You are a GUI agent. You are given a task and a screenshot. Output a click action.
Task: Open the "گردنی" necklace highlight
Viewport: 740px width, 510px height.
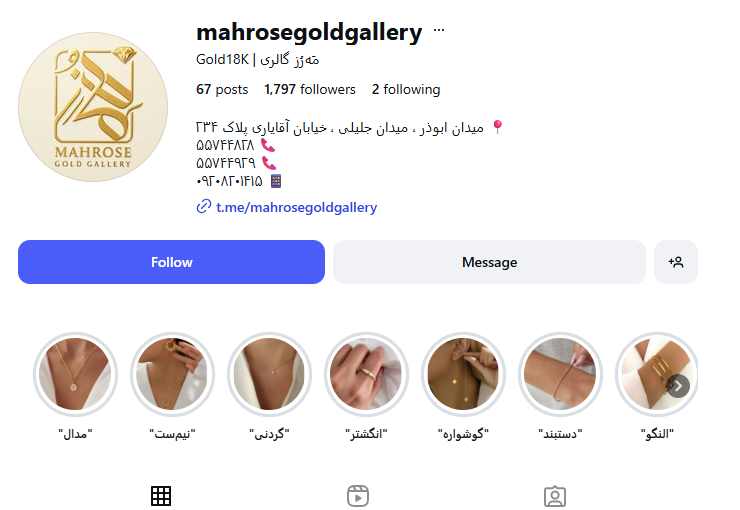(x=269, y=374)
